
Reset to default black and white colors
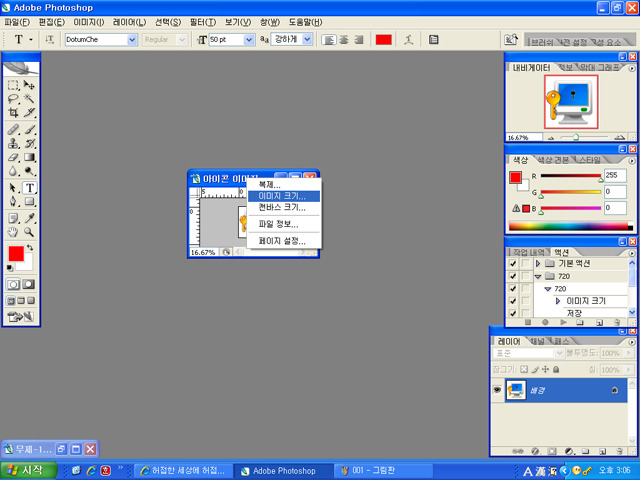tap(10, 268)
